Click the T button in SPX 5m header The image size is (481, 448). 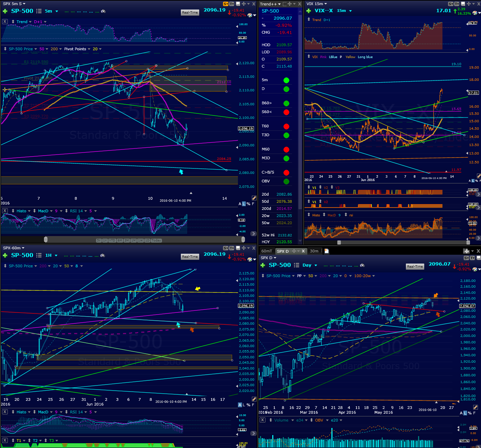tap(231, 4)
